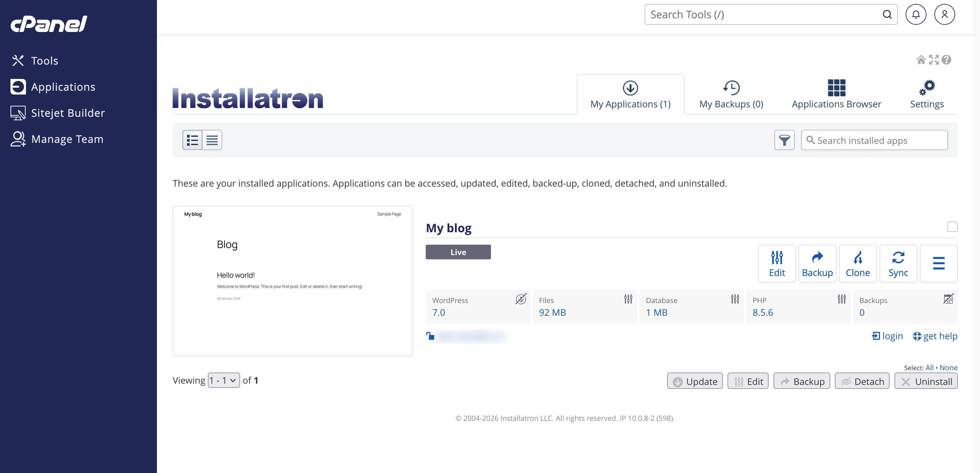The image size is (980, 473).
Task: Open the My blog site thumbnail preview
Action: [293, 281]
